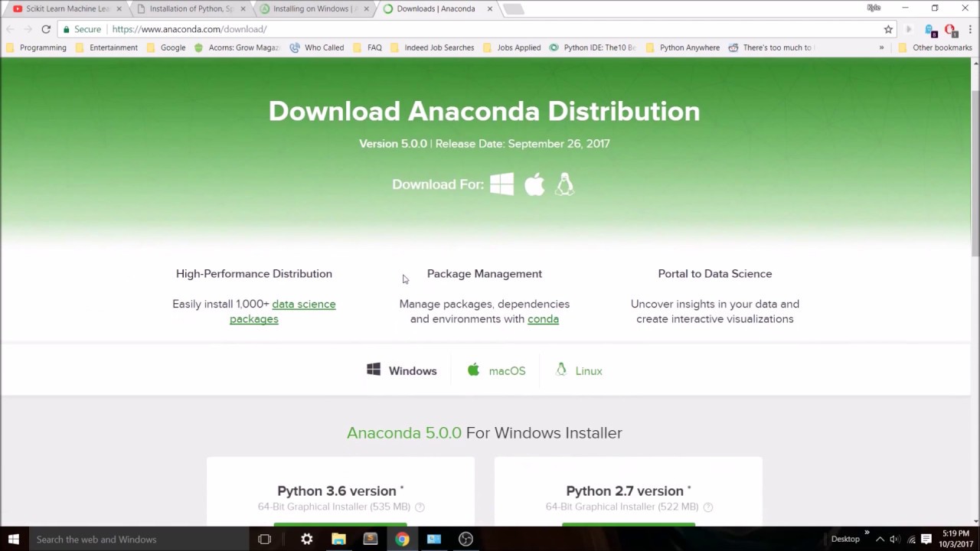Open the Windows Start menu
980x551 pixels.
14,539
